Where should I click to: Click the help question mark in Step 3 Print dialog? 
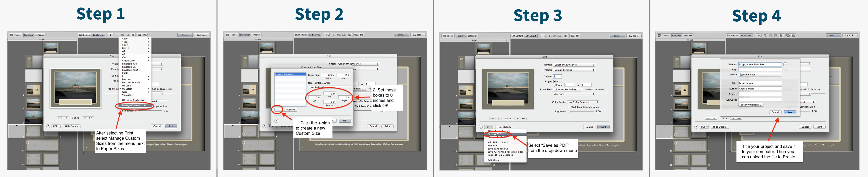click(x=480, y=127)
